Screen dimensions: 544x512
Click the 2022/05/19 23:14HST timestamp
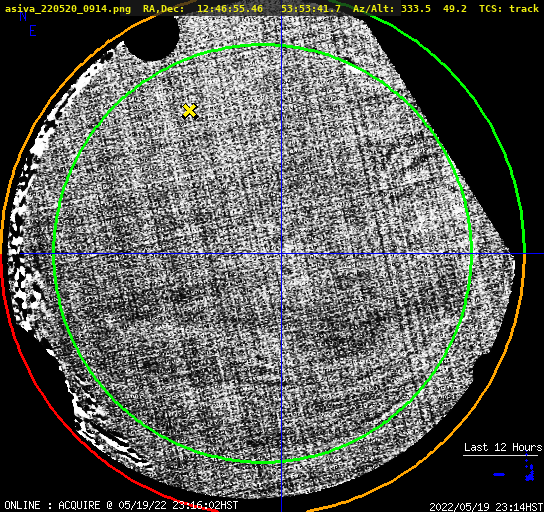(486, 507)
